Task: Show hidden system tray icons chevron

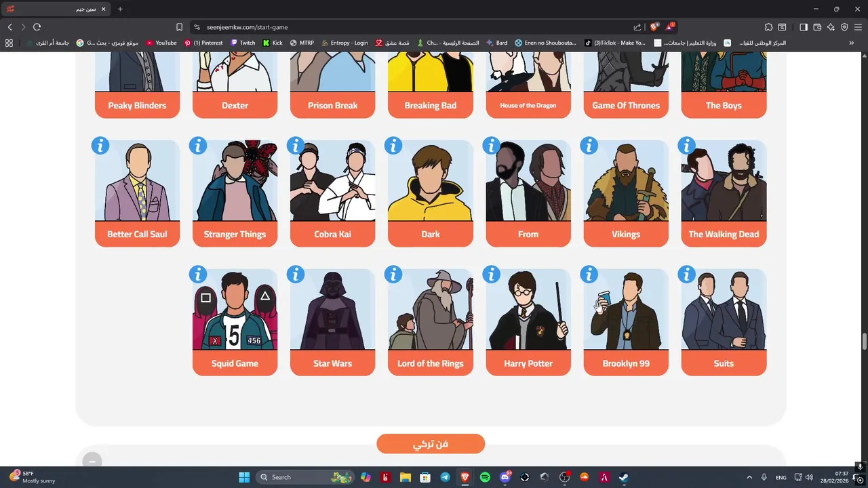Action: pos(749,477)
